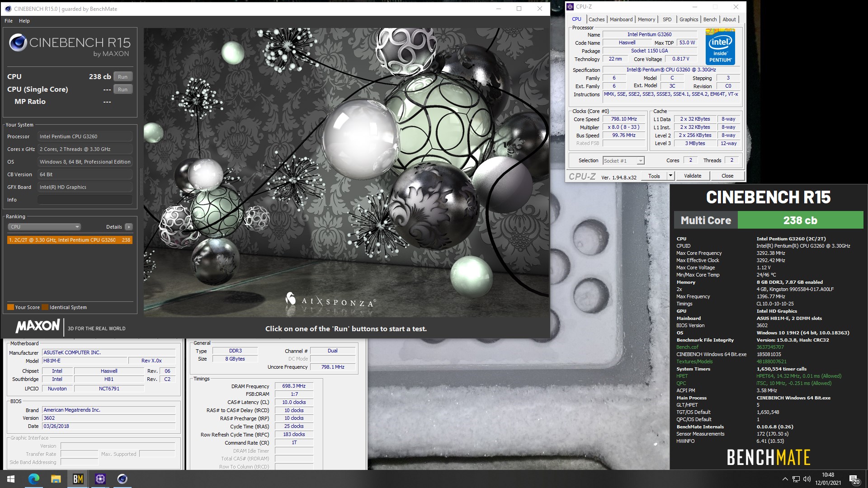Open the Windows Start menu
This screenshot has width=868, height=488.
point(11,479)
